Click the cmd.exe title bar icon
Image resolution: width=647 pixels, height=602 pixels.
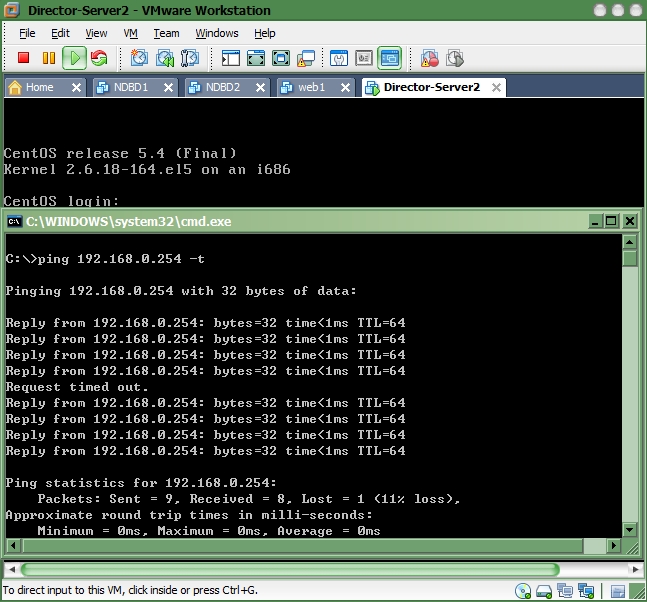click(x=14, y=222)
